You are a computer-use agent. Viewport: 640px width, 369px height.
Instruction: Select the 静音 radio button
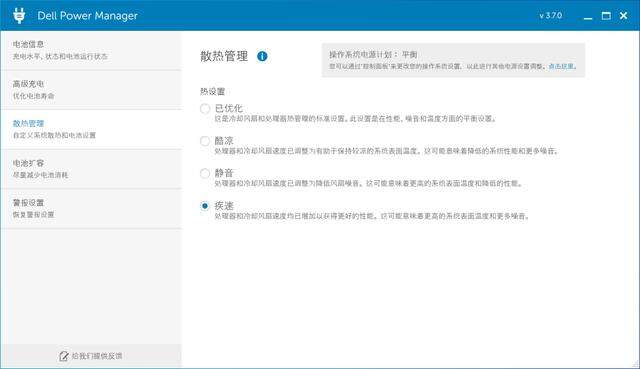pyautogui.click(x=205, y=173)
